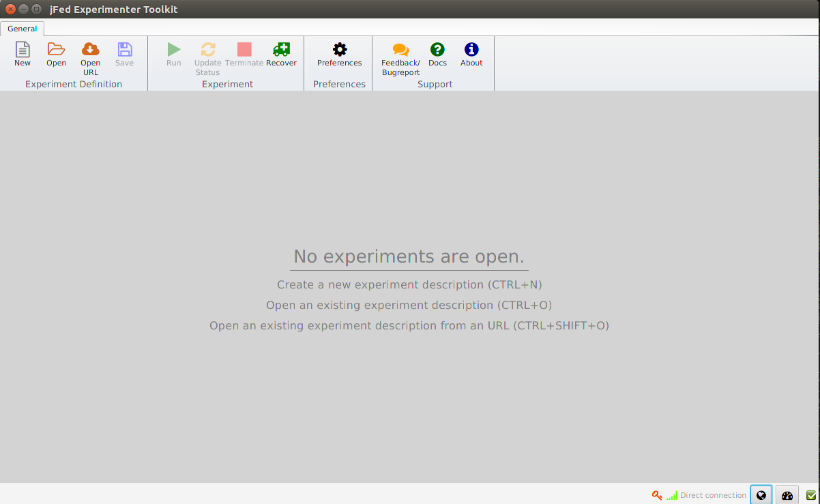
Task: Maximize the jFed window
Action: tap(36, 10)
